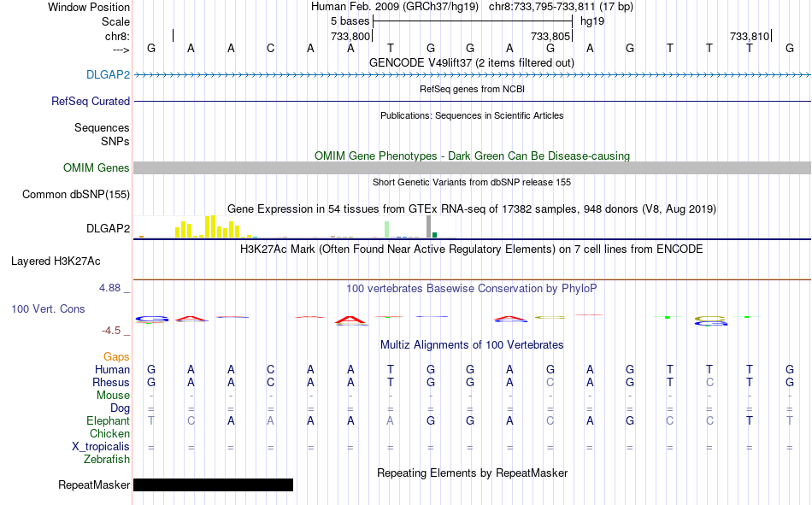Click the C base in Human alignment row
The image size is (812, 505).
(270, 369)
